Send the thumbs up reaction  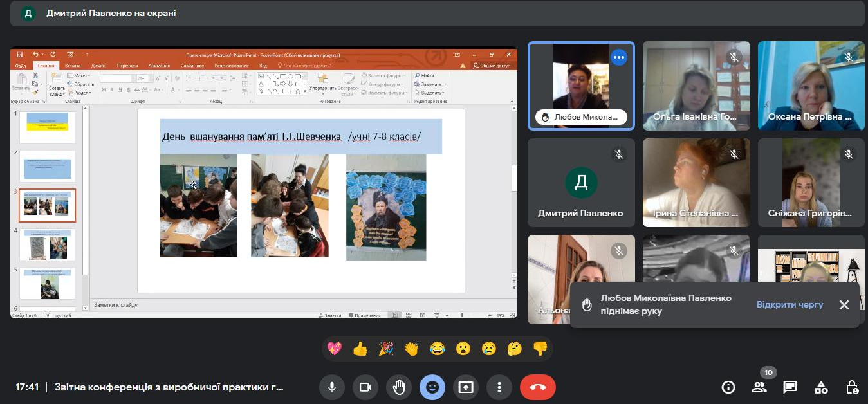[x=360, y=349]
